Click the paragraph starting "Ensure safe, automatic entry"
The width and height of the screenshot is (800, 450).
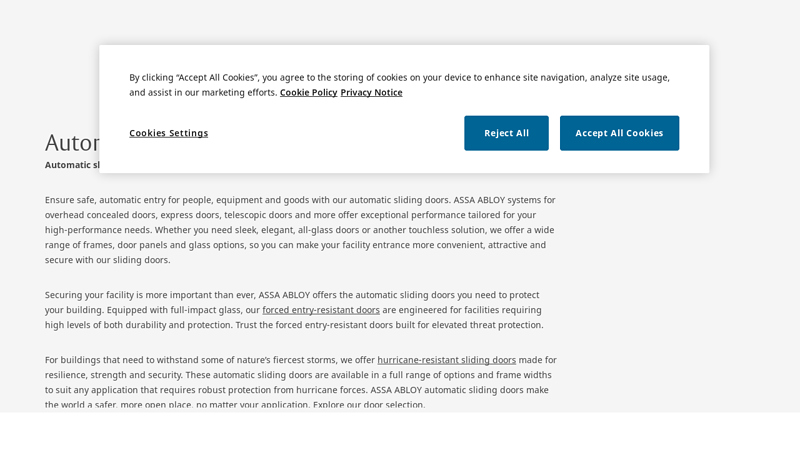tap(300, 230)
